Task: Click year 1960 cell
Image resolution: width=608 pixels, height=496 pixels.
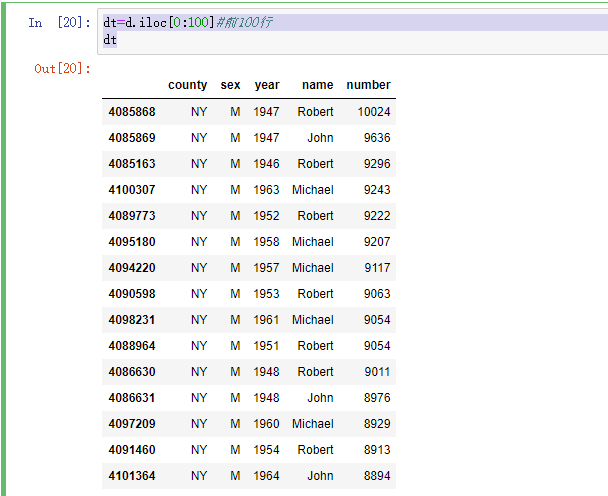Action: 266,423
